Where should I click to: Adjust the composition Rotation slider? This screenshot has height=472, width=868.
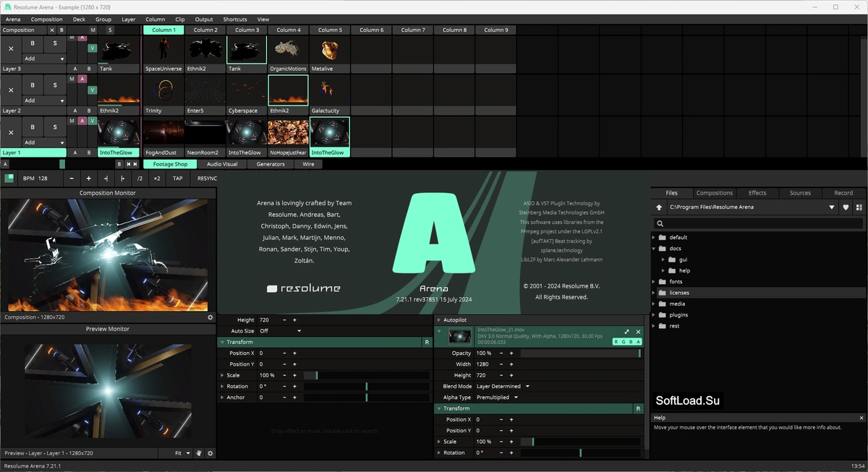click(x=367, y=387)
